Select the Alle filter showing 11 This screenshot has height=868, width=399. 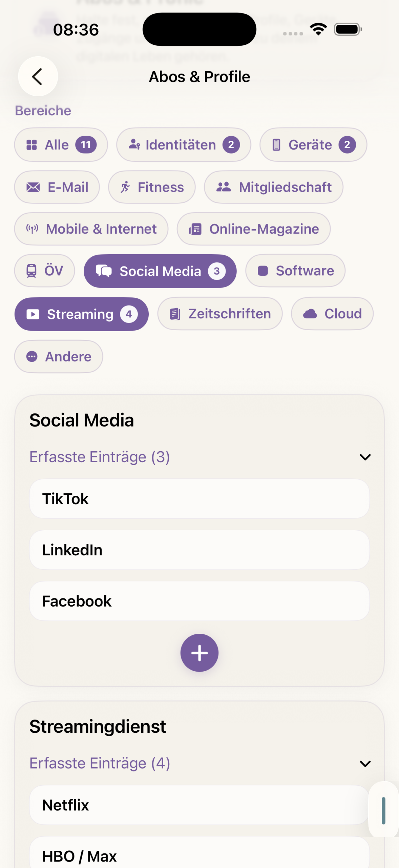click(61, 145)
